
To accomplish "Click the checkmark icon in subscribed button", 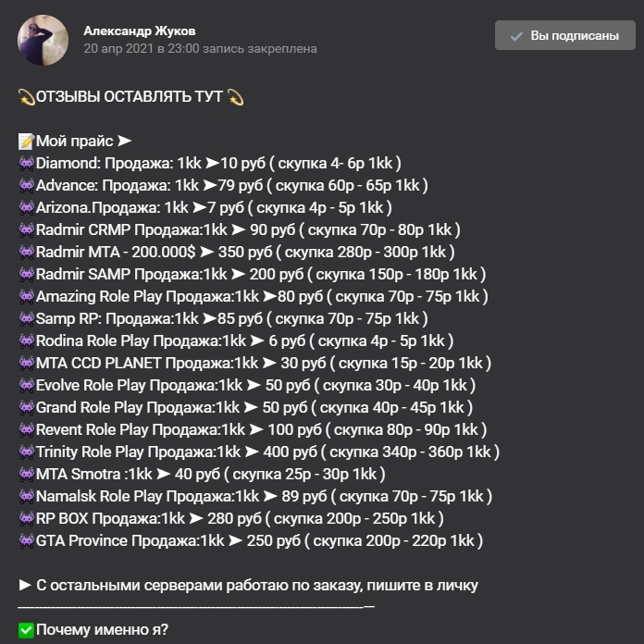I will pos(517,36).
